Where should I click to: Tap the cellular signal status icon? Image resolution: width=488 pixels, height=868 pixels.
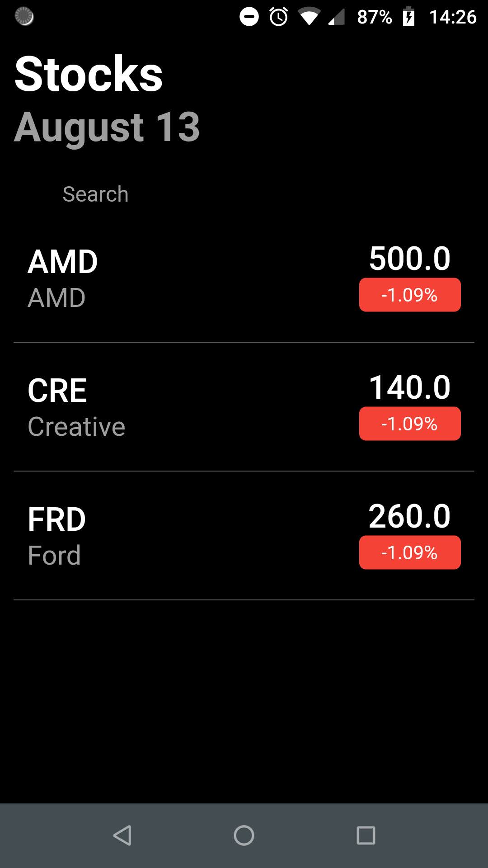click(336, 17)
